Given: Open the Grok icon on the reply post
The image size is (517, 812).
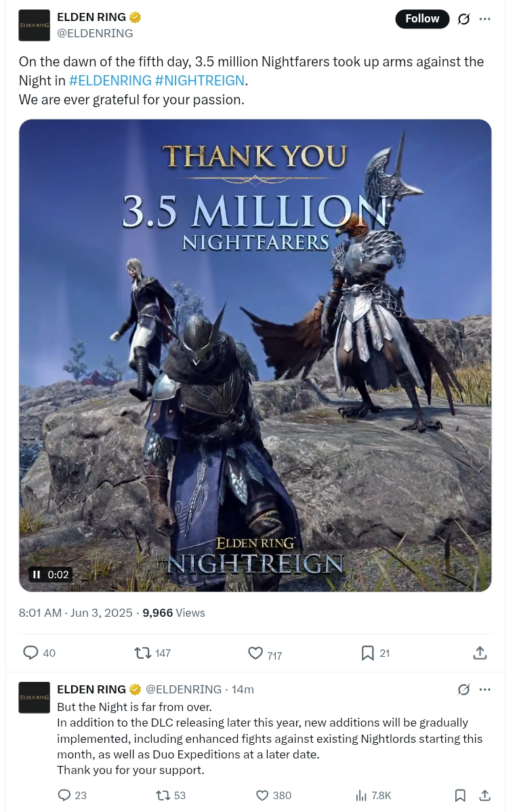Looking at the screenshot, I should click(x=463, y=689).
